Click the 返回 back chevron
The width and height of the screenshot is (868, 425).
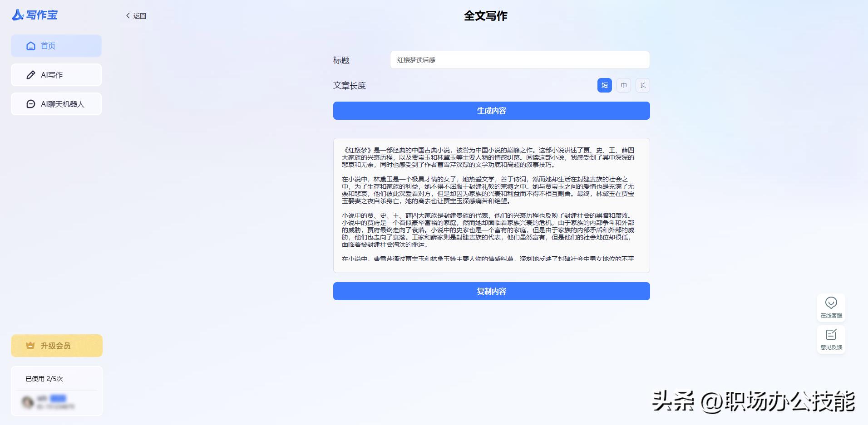(x=128, y=15)
